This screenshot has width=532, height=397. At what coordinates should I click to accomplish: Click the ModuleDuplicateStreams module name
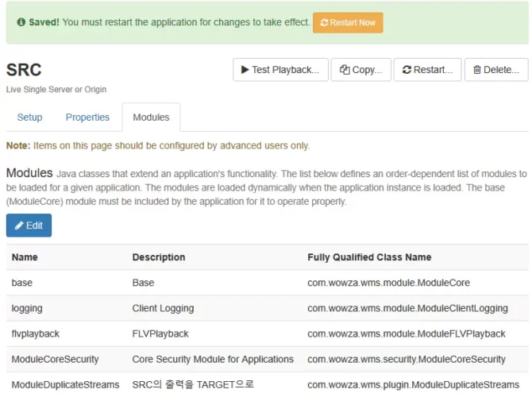click(65, 385)
